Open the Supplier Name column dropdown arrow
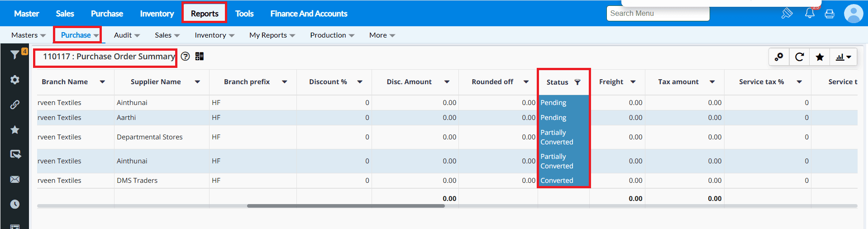The width and height of the screenshot is (868, 229). click(197, 82)
